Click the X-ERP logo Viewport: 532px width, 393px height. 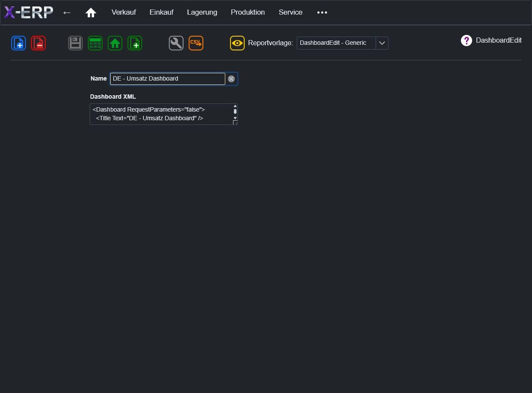tap(28, 12)
